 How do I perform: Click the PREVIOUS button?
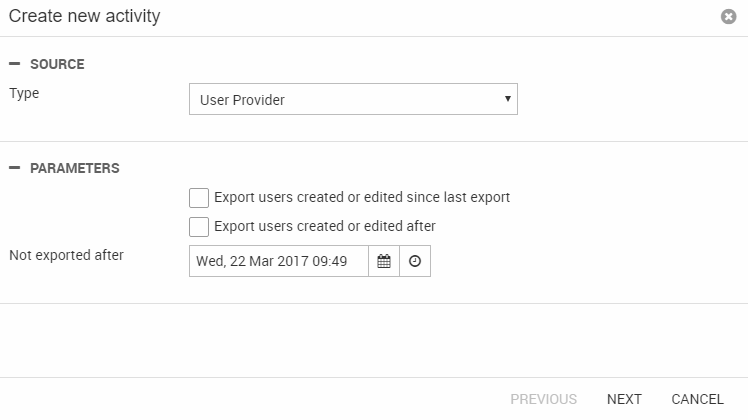543,399
